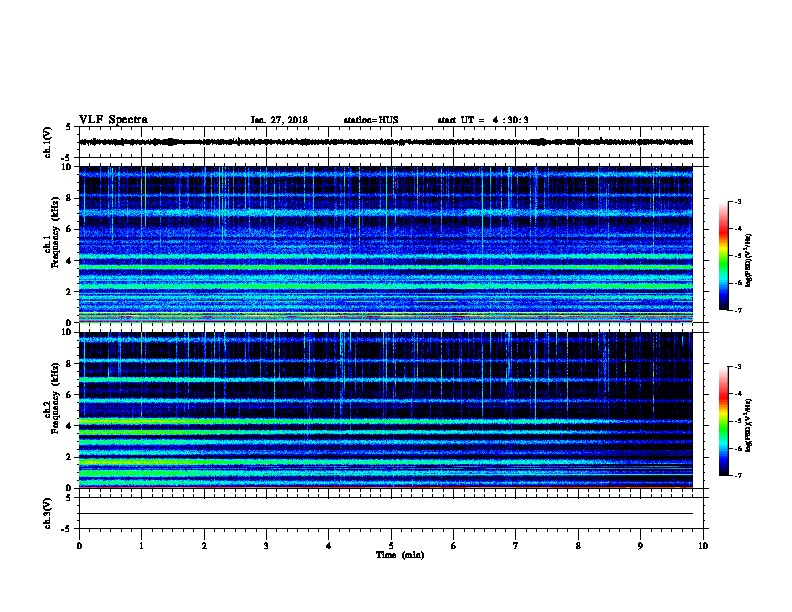The width and height of the screenshot is (792, 612).
Task: Click the '8' frequency tick of ch.1 spectrogram
Action: (x=69, y=198)
